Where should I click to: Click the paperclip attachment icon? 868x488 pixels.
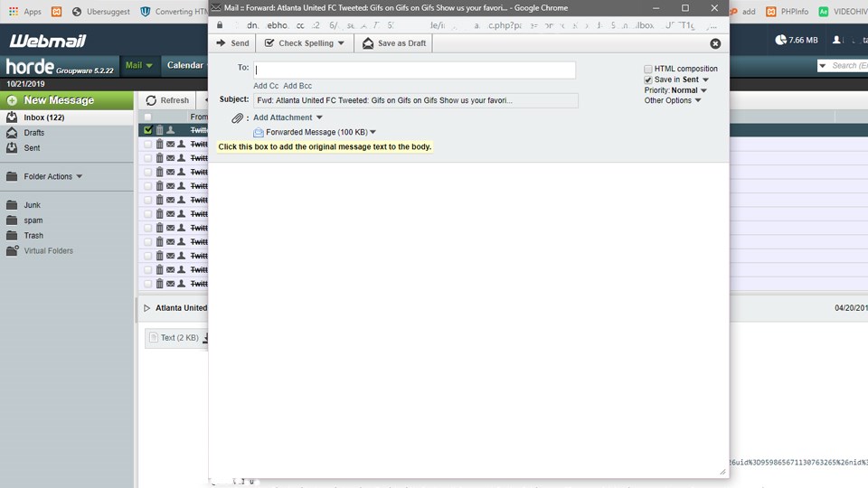coord(238,118)
